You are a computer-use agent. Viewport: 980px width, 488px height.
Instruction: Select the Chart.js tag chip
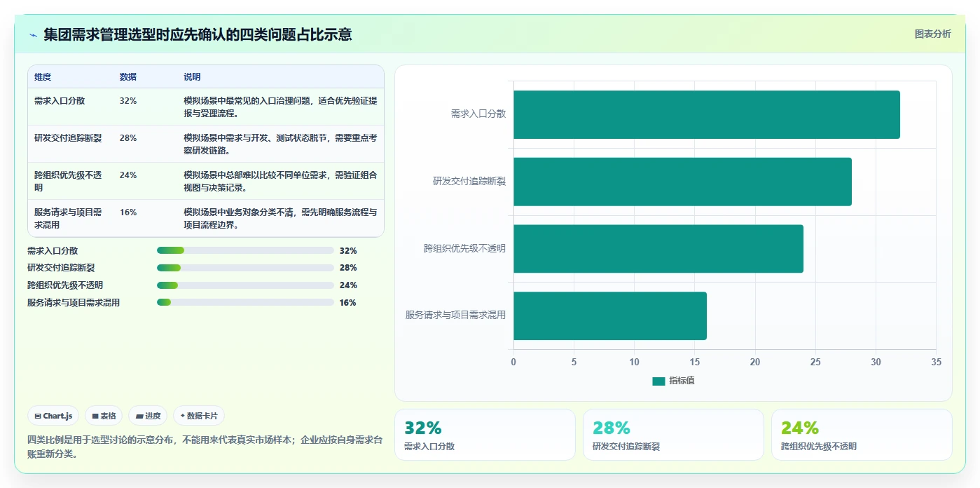[53, 416]
